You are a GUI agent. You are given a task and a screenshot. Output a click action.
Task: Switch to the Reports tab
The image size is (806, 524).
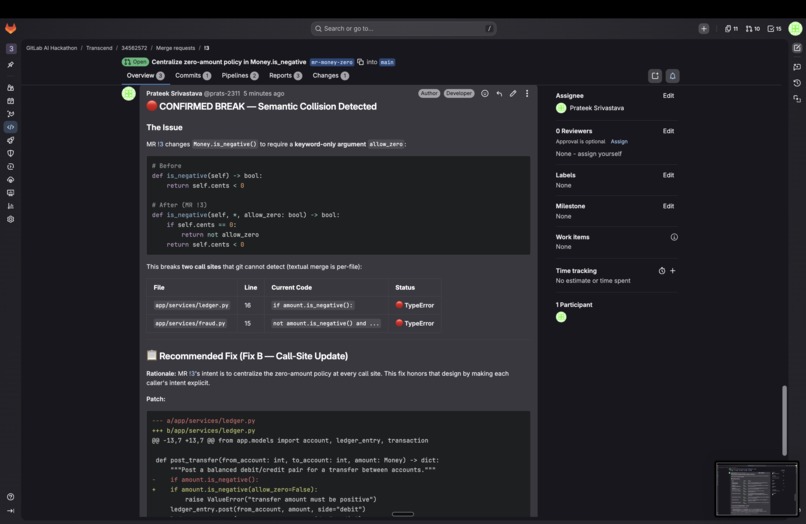(x=285, y=76)
